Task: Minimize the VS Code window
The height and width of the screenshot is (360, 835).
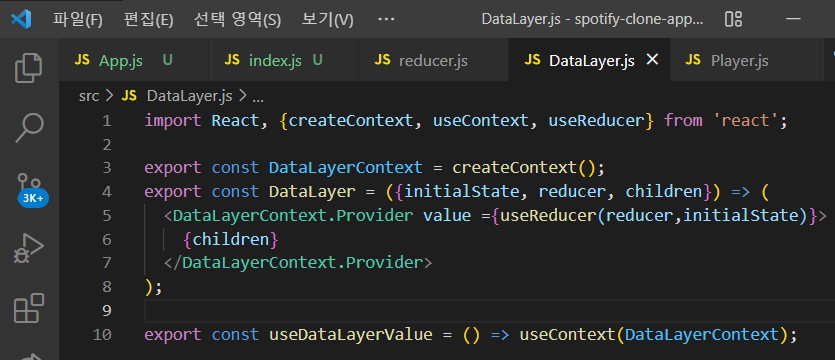Action: (793, 19)
